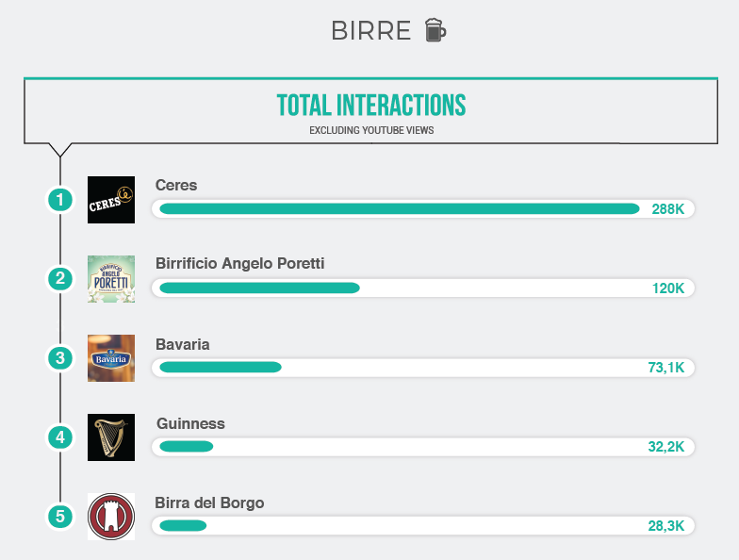739x560 pixels.
Task: Click the Birra del Borgo 28,3K bar
Action: (x=422, y=526)
